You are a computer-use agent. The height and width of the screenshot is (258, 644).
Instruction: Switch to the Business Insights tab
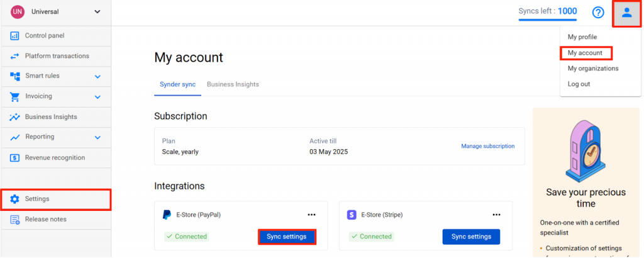coord(233,84)
